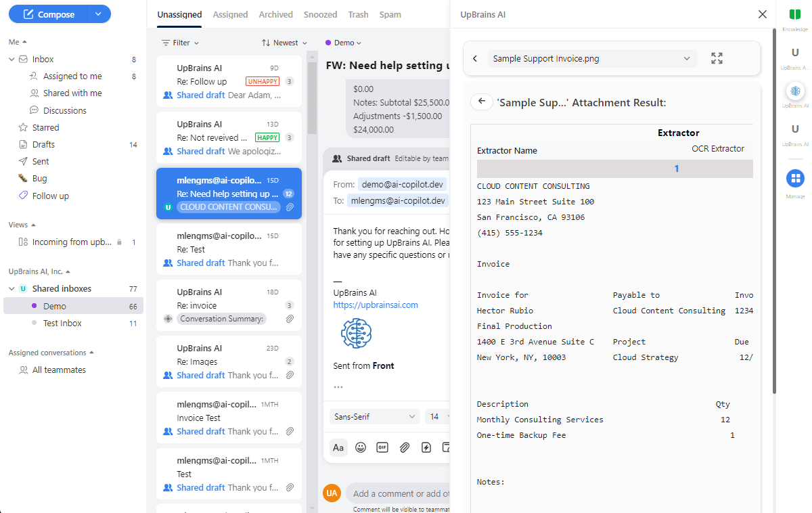Open the Sent folder
Screen dimensions: 812x513
pyautogui.click(x=41, y=161)
